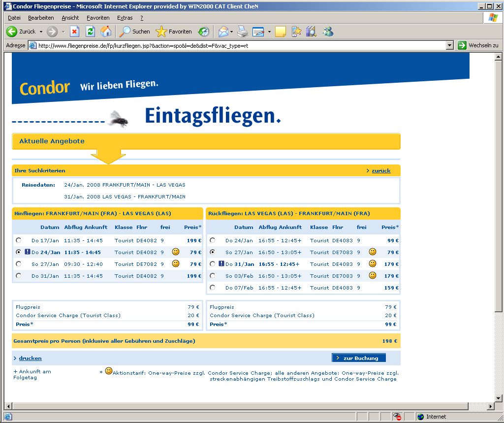Open the Zurück button history dropdown arrow
The image size is (504, 423).
pyautogui.click(x=41, y=32)
